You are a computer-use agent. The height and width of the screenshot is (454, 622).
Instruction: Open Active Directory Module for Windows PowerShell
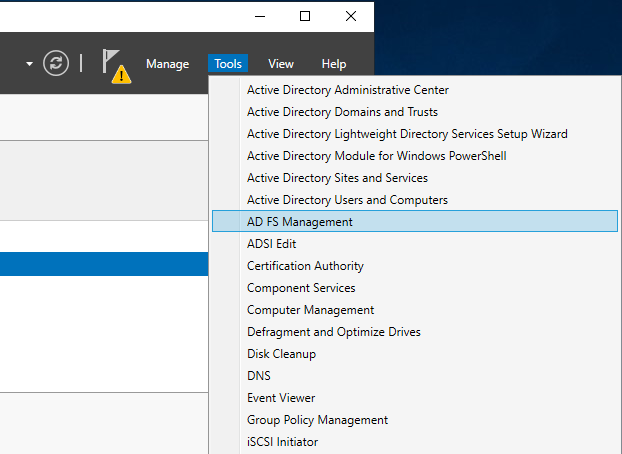click(376, 156)
